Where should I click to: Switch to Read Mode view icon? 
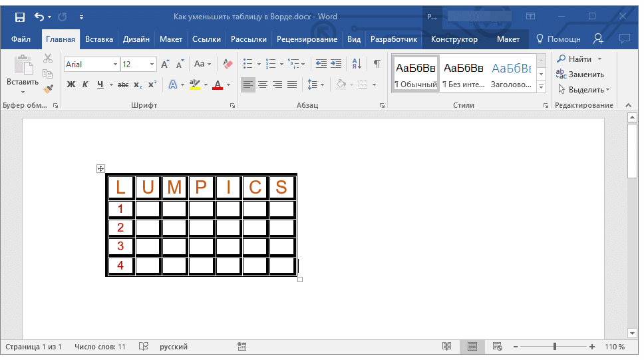[x=447, y=347]
